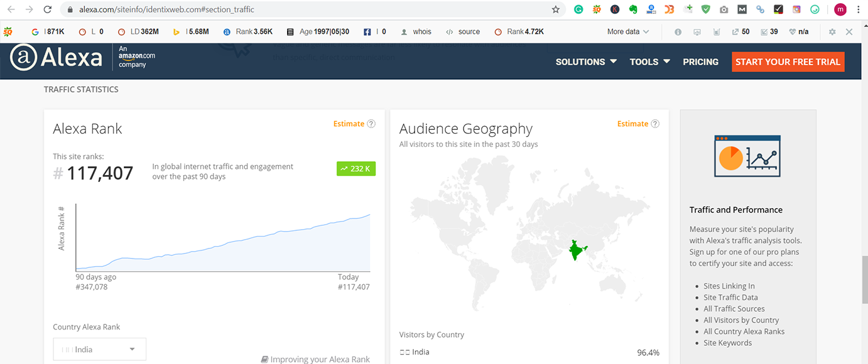This screenshot has width=868, height=364.
Task: Click the Google index value 871K
Action: pyautogui.click(x=48, y=32)
